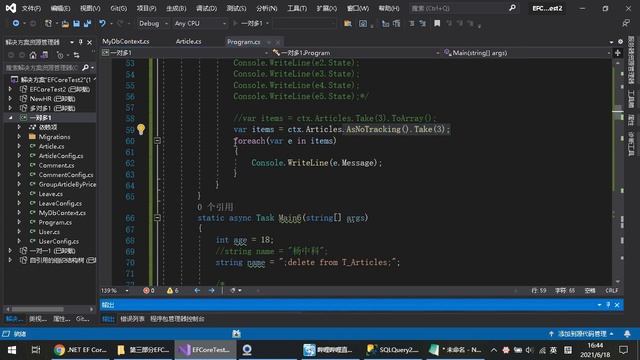
Task: Click the error count indicator
Action: [149, 291]
